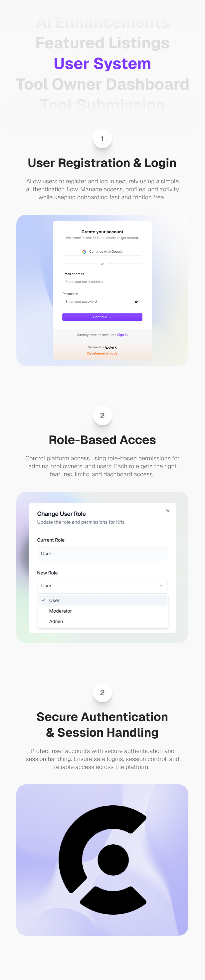The height and width of the screenshot is (980, 205).
Task: Click the Email address input field
Action: pos(102,282)
